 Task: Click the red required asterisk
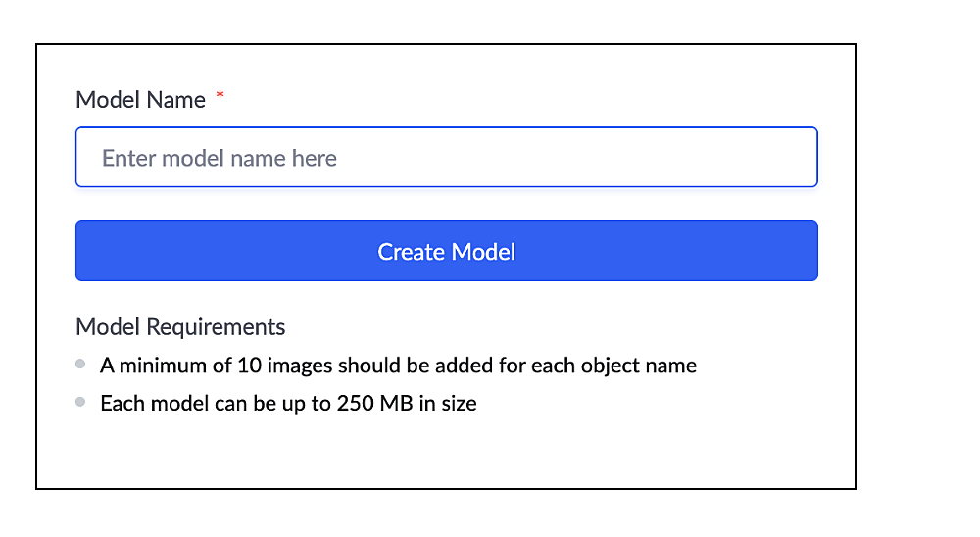pos(220,96)
